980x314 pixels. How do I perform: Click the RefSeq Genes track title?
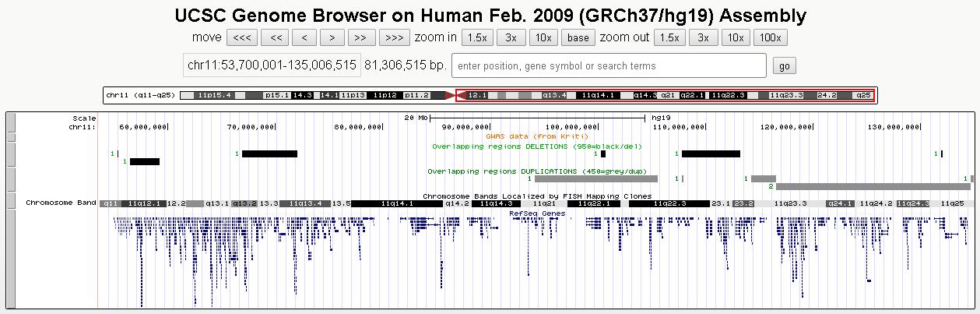pyautogui.click(x=537, y=213)
